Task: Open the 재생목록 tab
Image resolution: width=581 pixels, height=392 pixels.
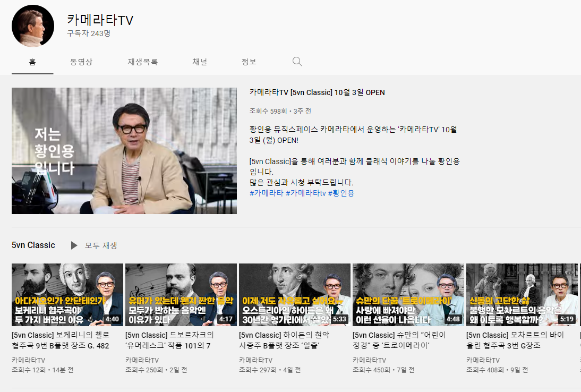Action: pyautogui.click(x=143, y=62)
